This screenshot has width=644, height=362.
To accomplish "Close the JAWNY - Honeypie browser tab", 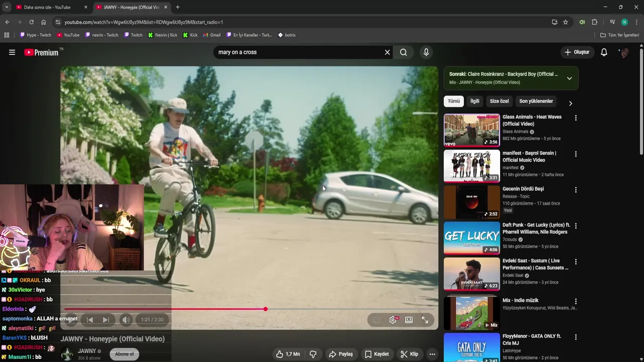I will [166, 7].
